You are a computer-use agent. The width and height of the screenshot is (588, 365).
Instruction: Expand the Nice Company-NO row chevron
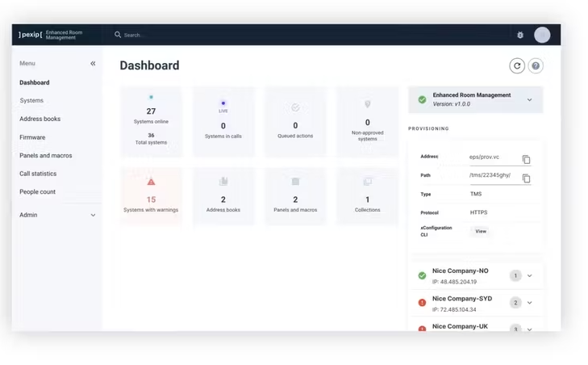(x=529, y=275)
